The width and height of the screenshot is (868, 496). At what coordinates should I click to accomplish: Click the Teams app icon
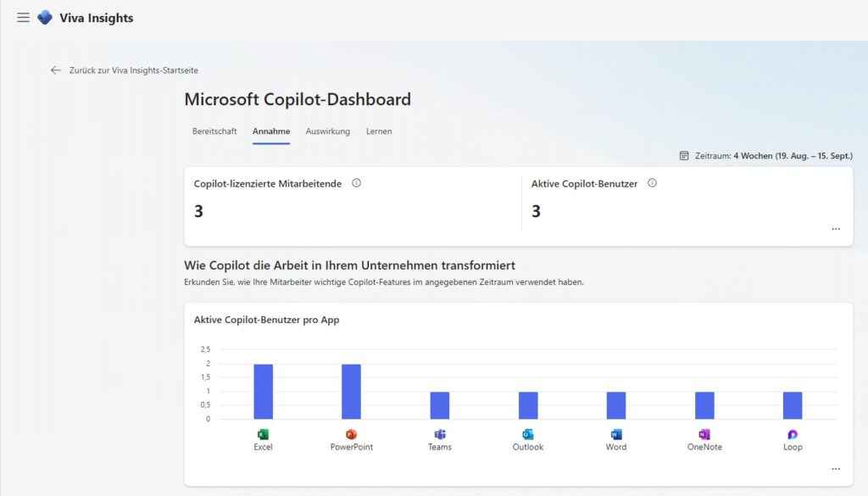coord(440,435)
